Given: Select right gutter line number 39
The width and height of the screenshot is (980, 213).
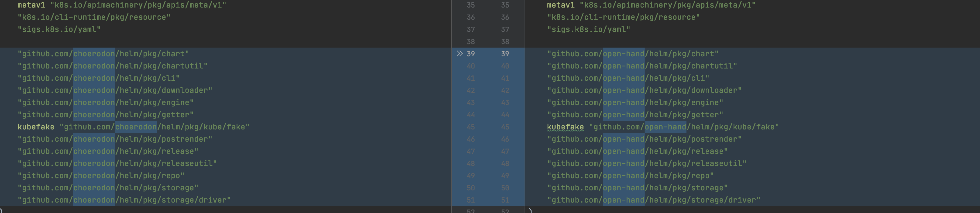Looking at the screenshot, I should pyautogui.click(x=505, y=54).
